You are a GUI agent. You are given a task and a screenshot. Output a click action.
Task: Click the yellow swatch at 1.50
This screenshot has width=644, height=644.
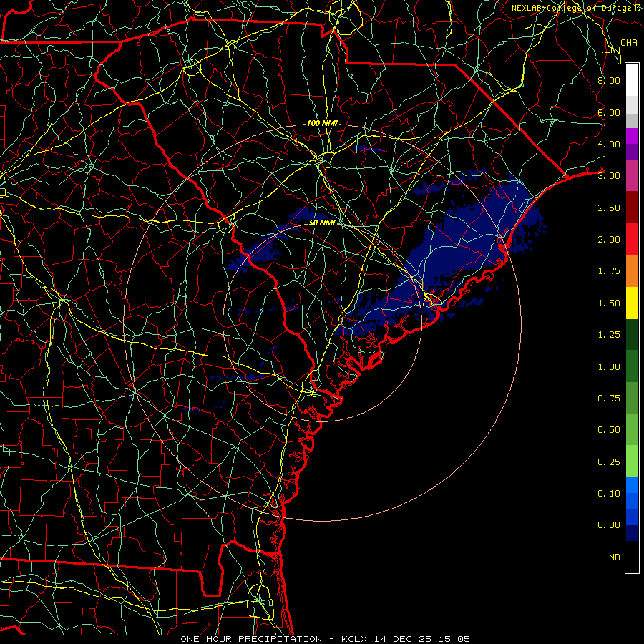coord(632,303)
